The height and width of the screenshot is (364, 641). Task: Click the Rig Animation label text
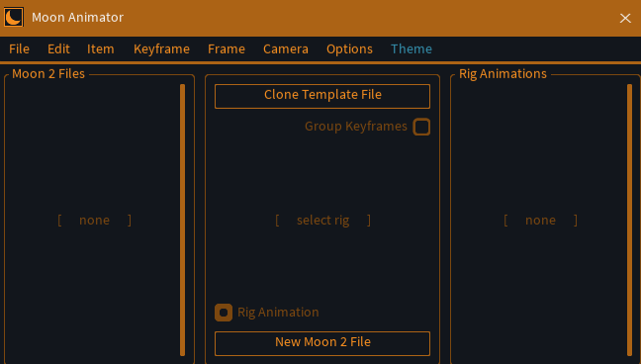pyautogui.click(x=278, y=313)
